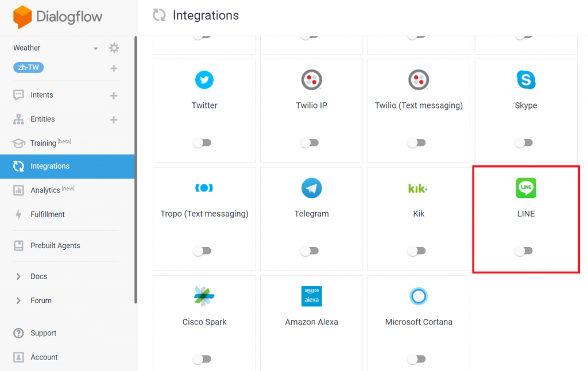Enable the Twilio IP toggle
The image size is (588, 371).
pos(310,142)
